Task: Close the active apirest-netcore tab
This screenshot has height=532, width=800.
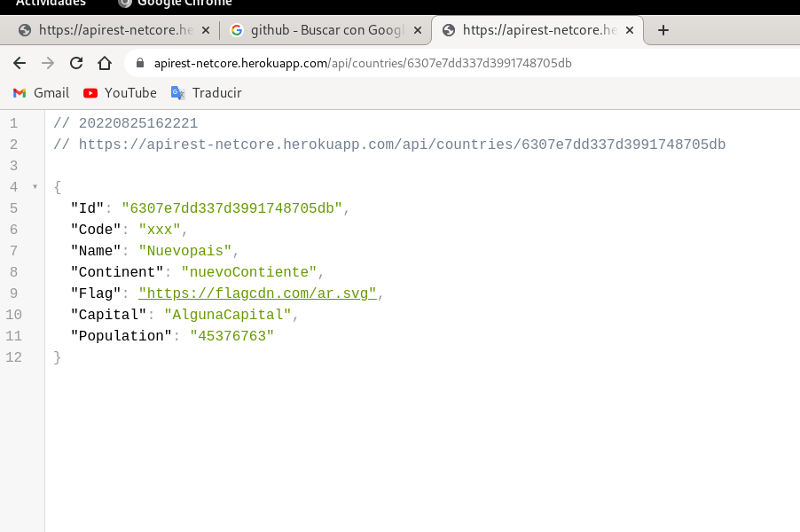Action: point(630,29)
